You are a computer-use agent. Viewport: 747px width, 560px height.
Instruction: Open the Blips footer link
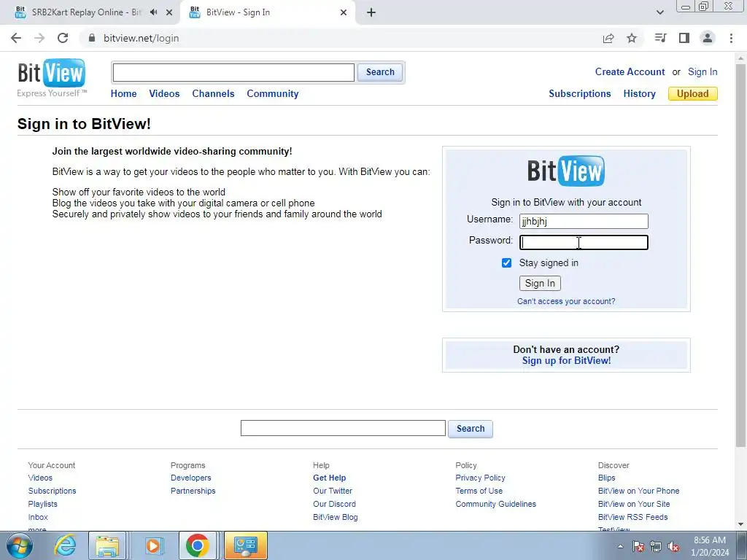[x=606, y=478]
